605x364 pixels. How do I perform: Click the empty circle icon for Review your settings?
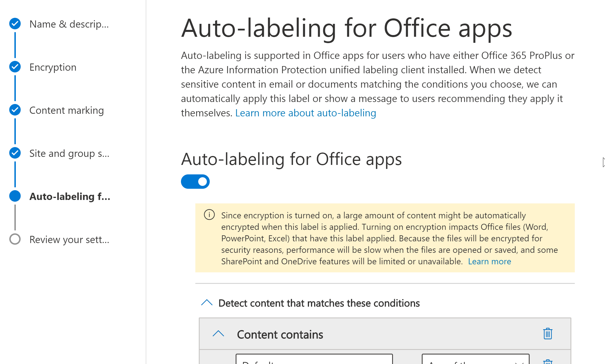[x=15, y=239]
